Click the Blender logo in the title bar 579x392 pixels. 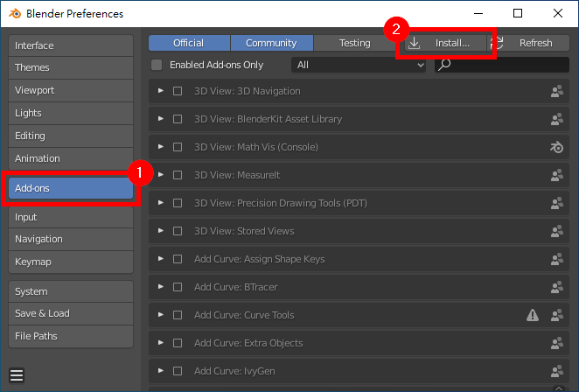point(15,14)
